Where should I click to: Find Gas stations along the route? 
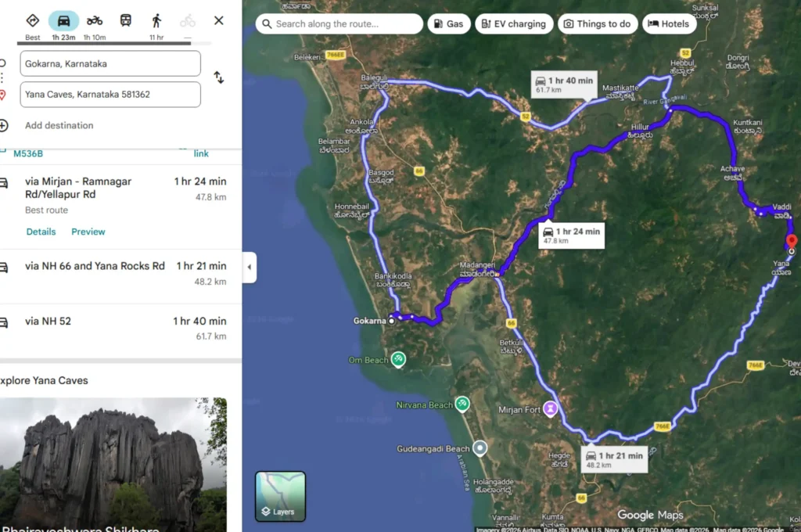(448, 23)
